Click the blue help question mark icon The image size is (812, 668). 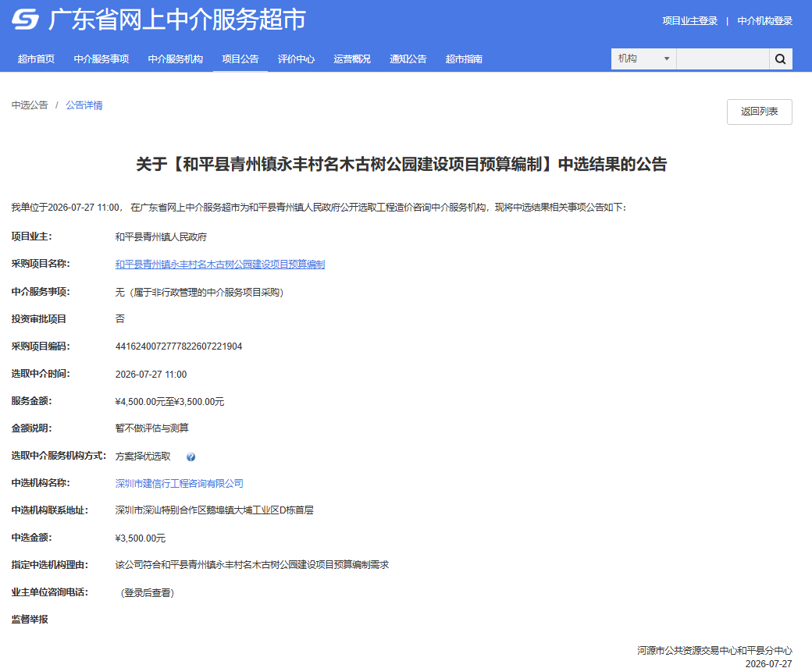pyautogui.click(x=191, y=457)
